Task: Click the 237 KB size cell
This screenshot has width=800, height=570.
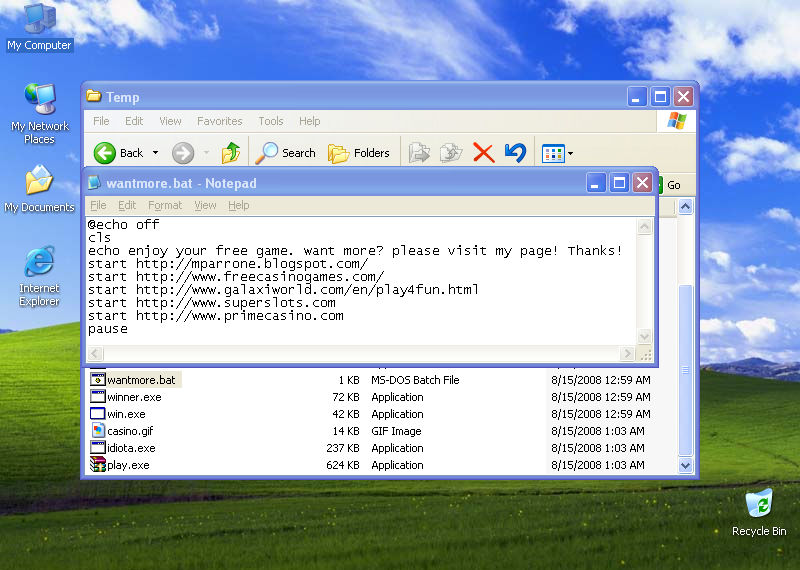Action: point(343,448)
